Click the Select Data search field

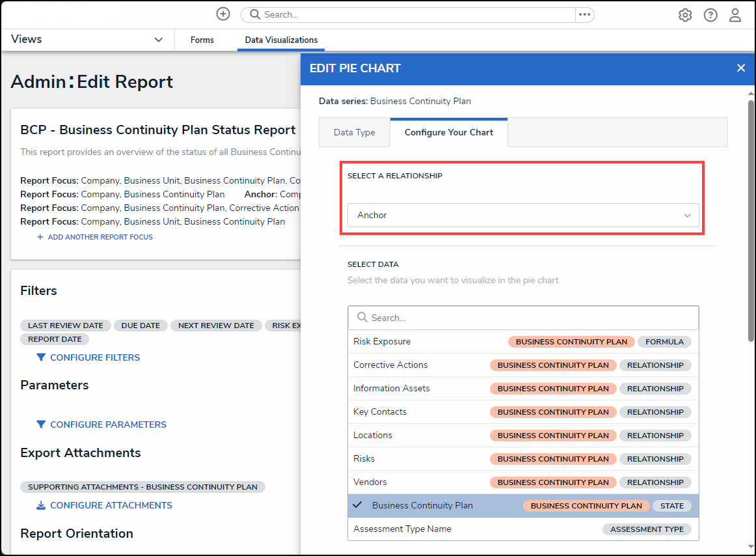pos(523,318)
